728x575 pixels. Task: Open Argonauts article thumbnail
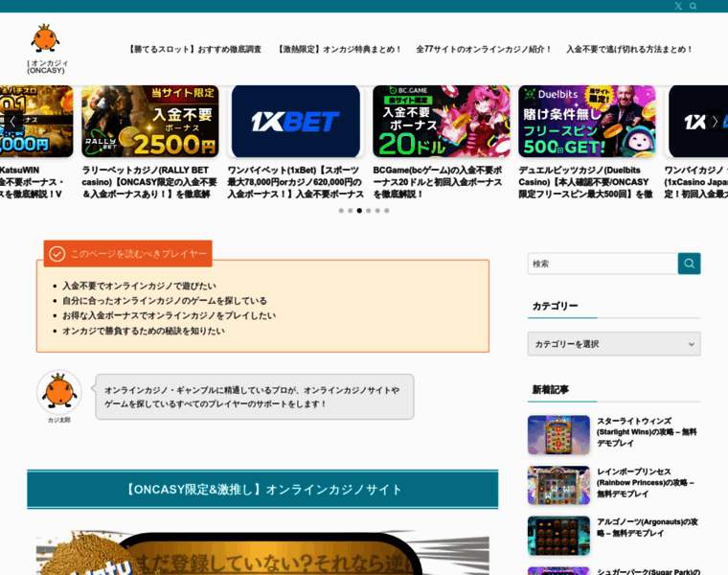coord(558,536)
